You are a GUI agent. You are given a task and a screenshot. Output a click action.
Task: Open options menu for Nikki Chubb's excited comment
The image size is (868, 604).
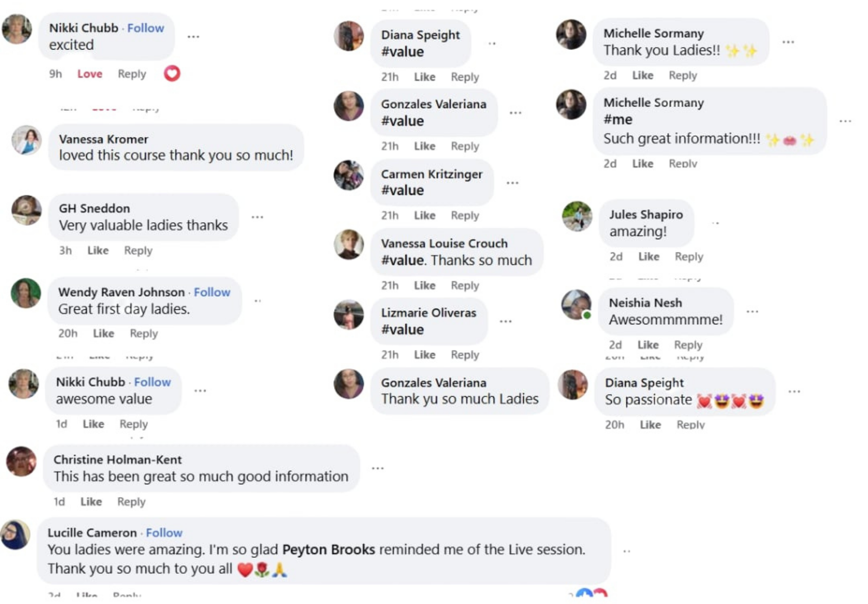pos(193,37)
